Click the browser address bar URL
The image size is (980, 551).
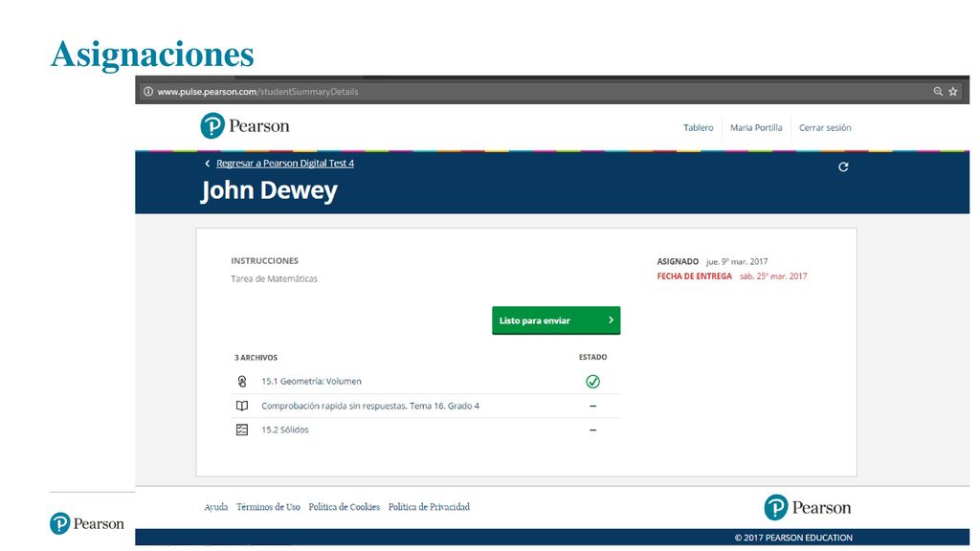[x=257, y=91]
